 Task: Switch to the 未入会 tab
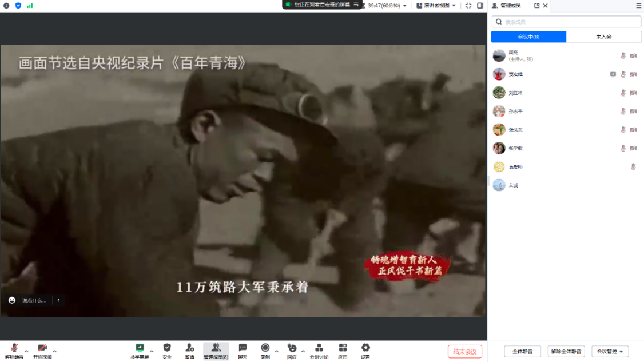tap(603, 37)
